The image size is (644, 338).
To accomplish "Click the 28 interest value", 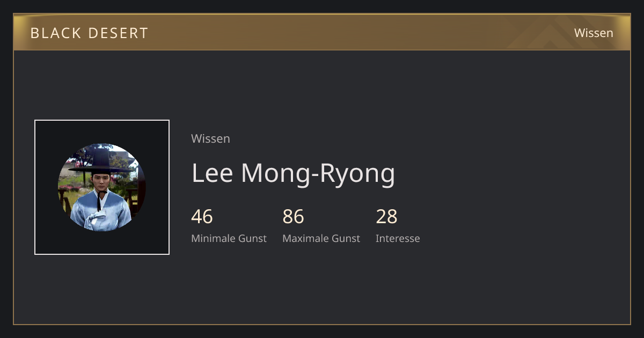I will [386, 217].
